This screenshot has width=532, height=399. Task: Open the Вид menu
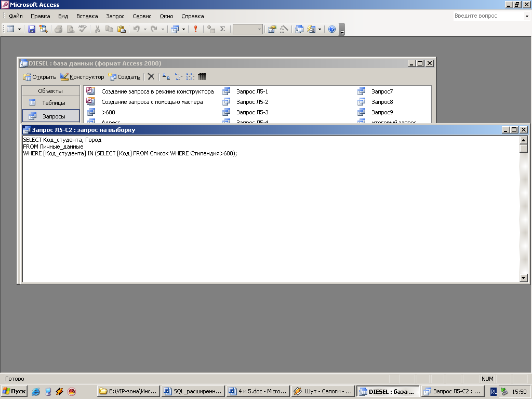[63, 16]
